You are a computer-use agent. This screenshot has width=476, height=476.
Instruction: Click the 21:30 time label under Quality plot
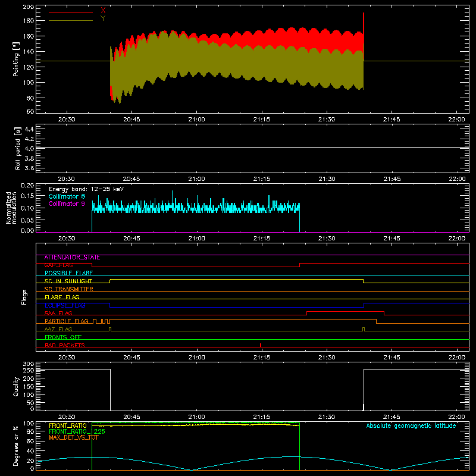pos(327,417)
